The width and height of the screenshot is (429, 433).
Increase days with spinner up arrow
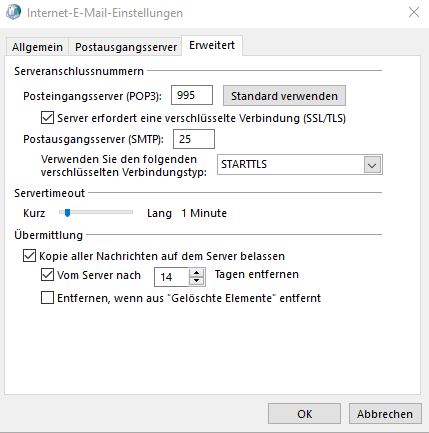197,272
